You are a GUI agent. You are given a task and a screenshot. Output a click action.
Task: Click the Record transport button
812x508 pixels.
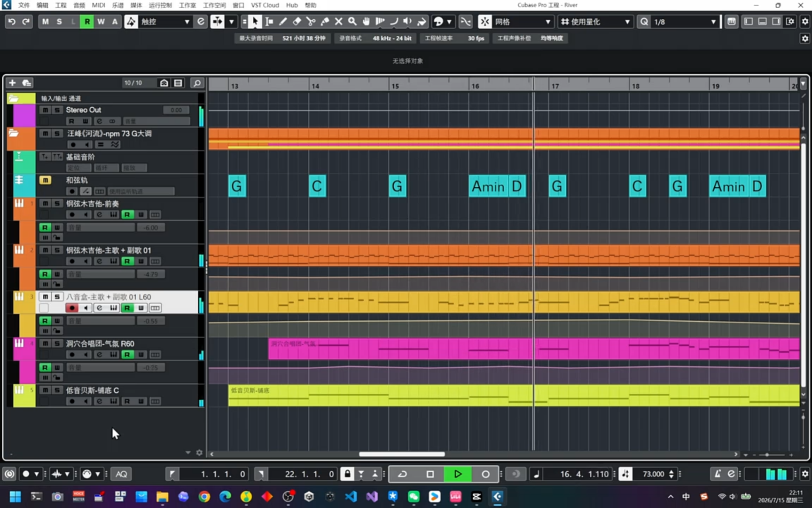485,474
